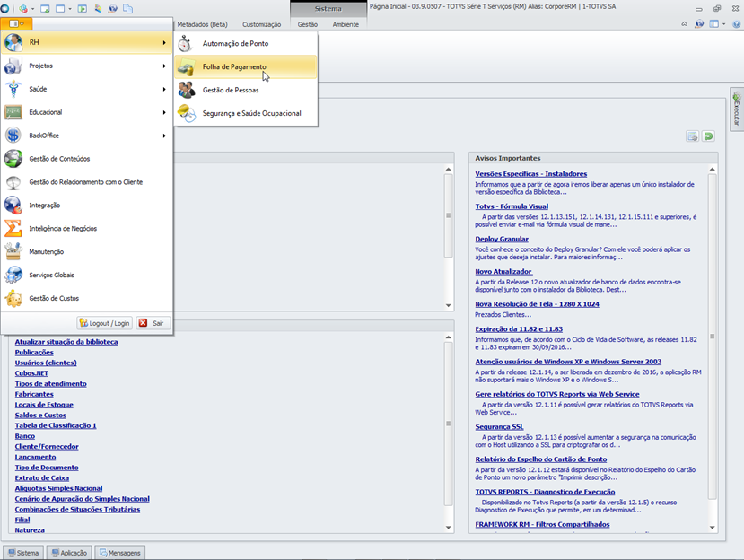Click the Automação de Ponto stopwatch icon
The height and width of the screenshot is (560, 744).
186,44
